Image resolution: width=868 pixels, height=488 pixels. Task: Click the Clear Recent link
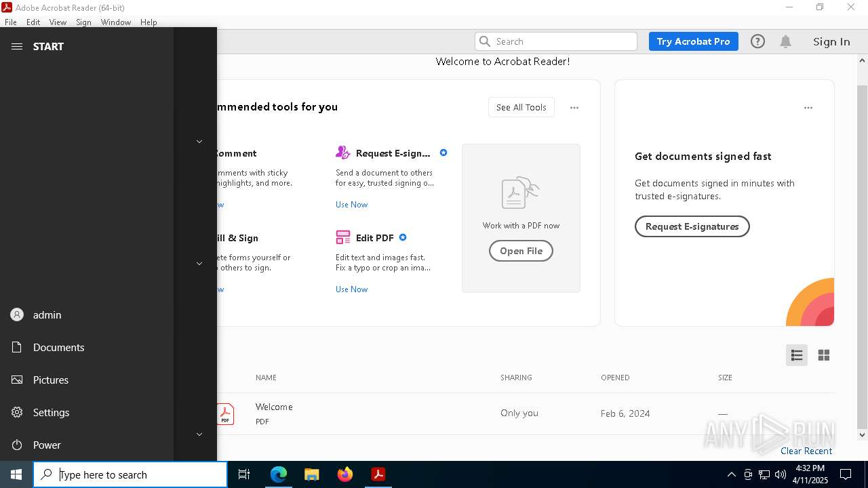(x=806, y=451)
